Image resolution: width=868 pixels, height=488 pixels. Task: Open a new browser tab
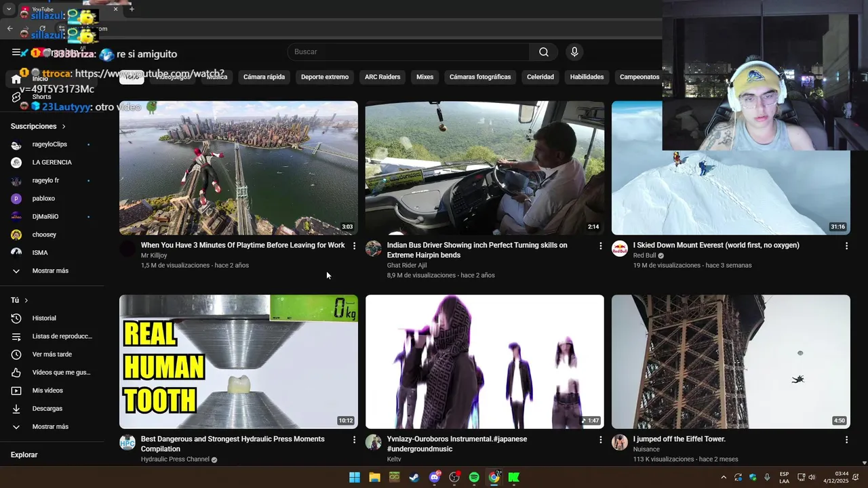pyautogui.click(x=132, y=9)
